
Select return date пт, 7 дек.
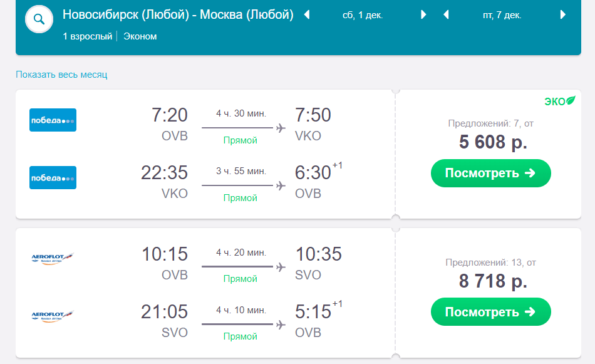click(502, 15)
